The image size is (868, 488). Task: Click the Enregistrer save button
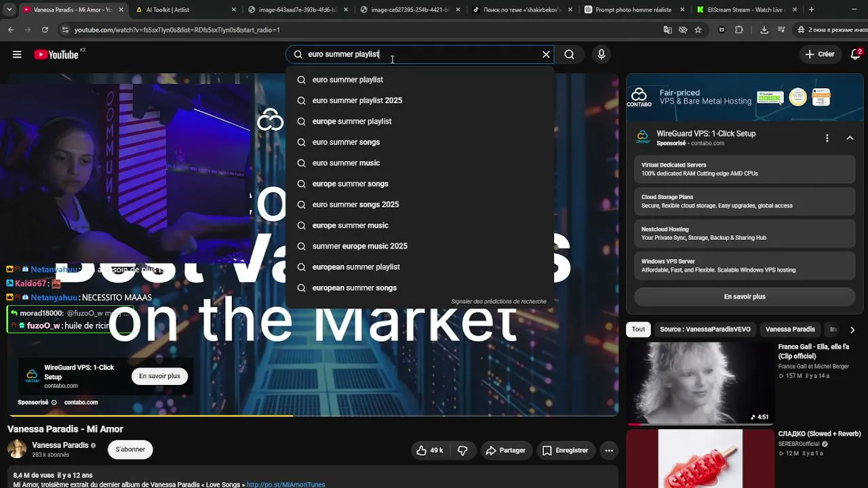[565, 450]
